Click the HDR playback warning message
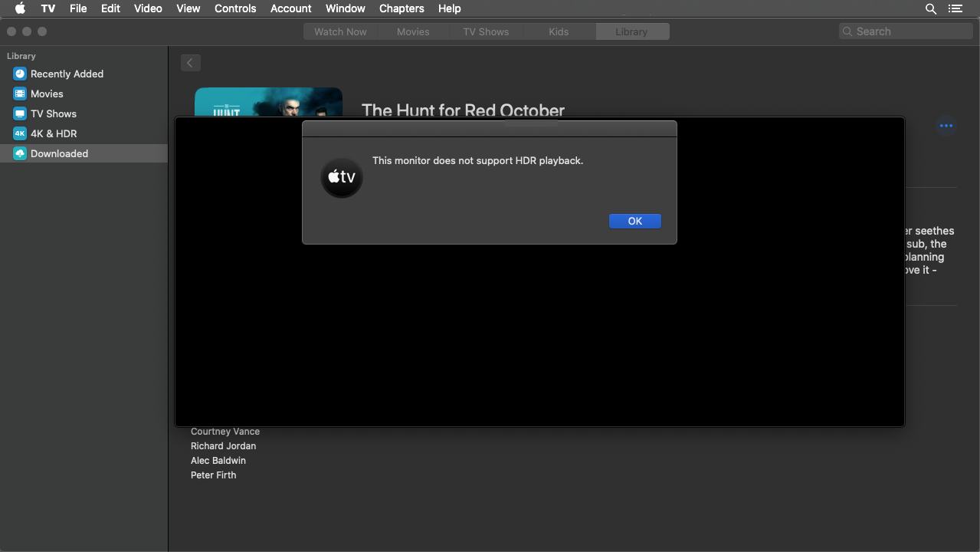980x552 pixels. click(x=478, y=161)
